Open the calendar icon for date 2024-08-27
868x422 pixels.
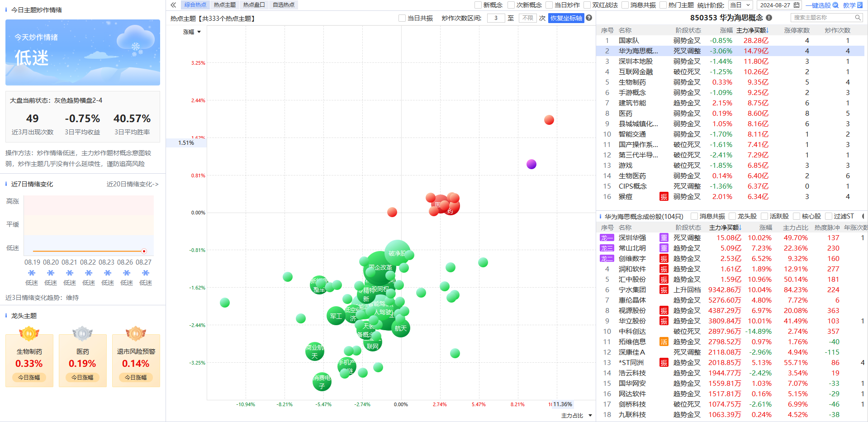point(797,5)
